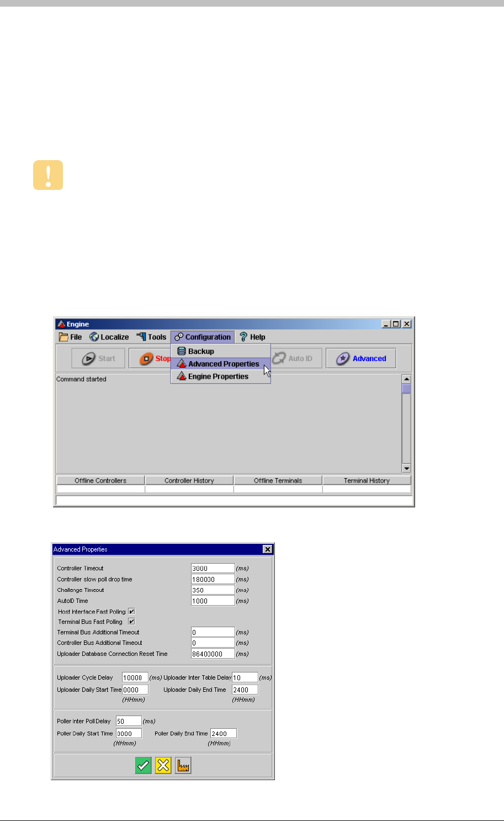The width and height of the screenshot is (504, 821).
Task: Click the Poller Daily End Time field
Action: [x=224, y=733]
